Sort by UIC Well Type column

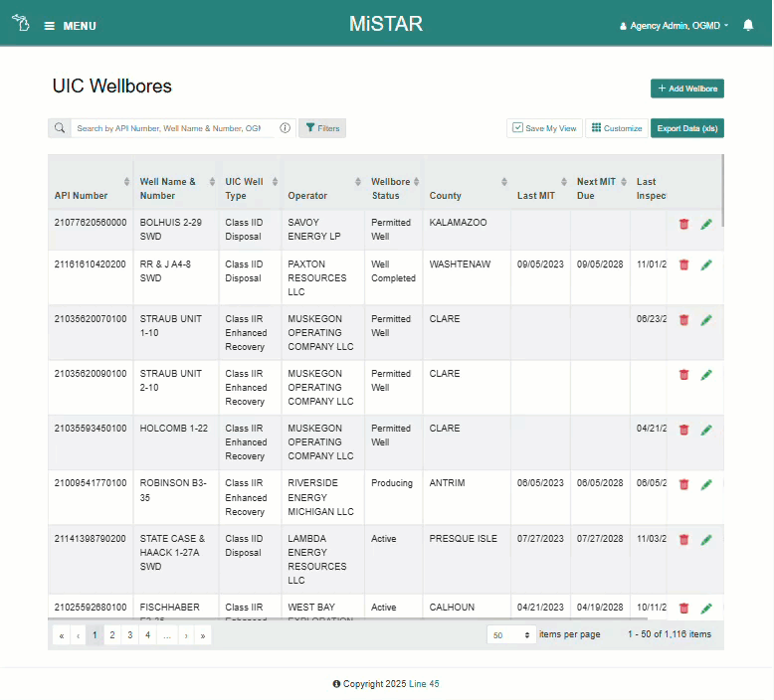(275, 182)
